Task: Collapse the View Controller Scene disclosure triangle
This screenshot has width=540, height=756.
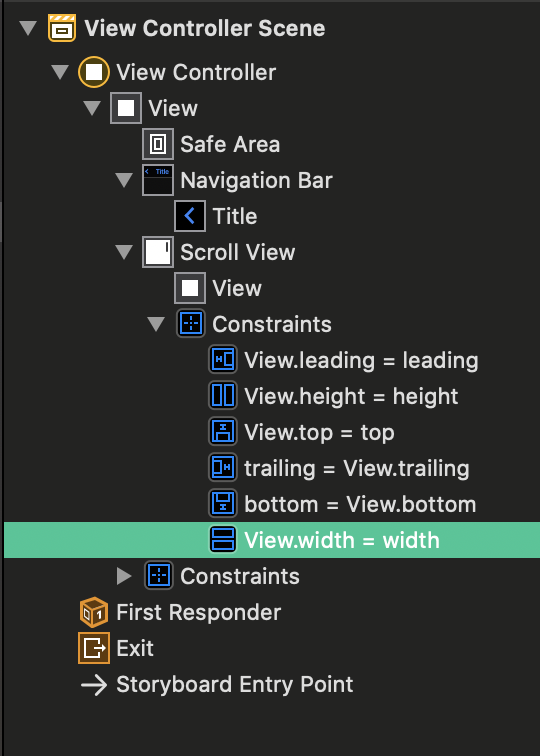Action: [x=28, y=28]
